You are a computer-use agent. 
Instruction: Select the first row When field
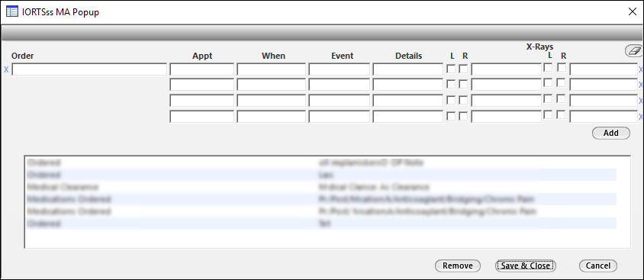pyautogui.click(x=271, y=69)
